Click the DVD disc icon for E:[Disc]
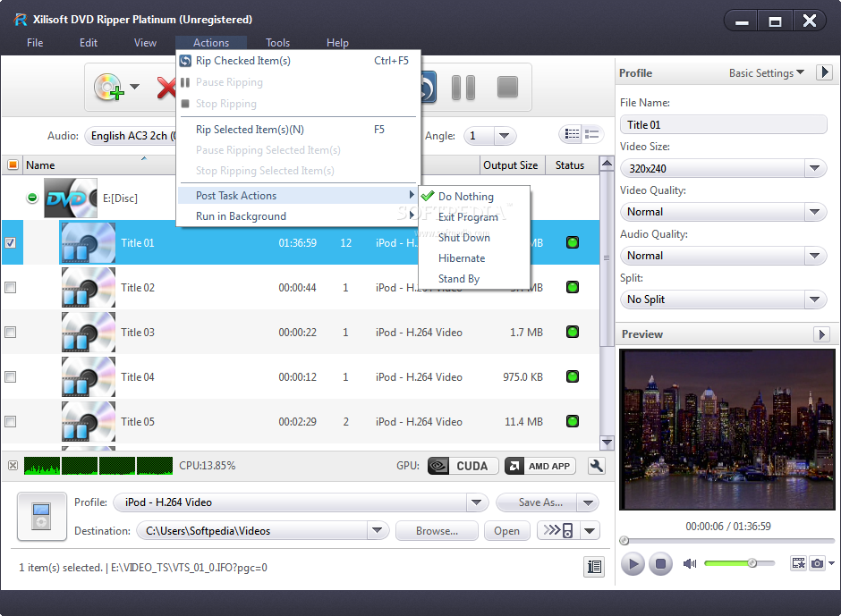The height and width of the screenshot is (616, 841). pos(71,198)
